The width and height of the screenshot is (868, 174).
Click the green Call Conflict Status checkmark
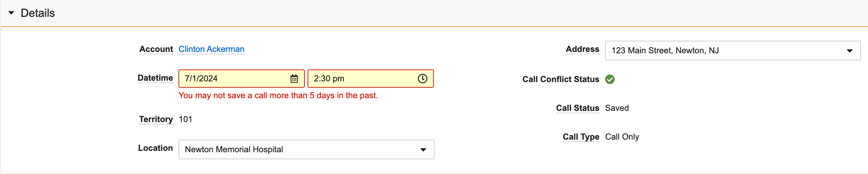610,79
